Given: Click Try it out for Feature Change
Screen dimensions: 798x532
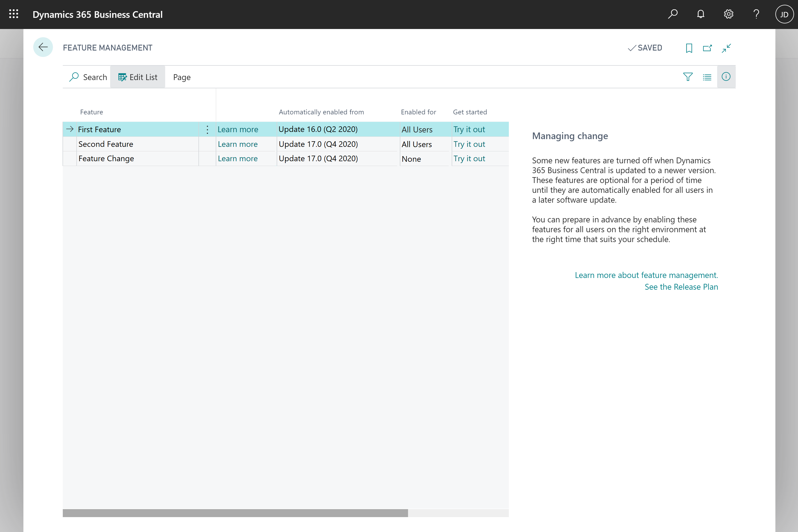Looking at the screenshot, I should click(470, 158).
